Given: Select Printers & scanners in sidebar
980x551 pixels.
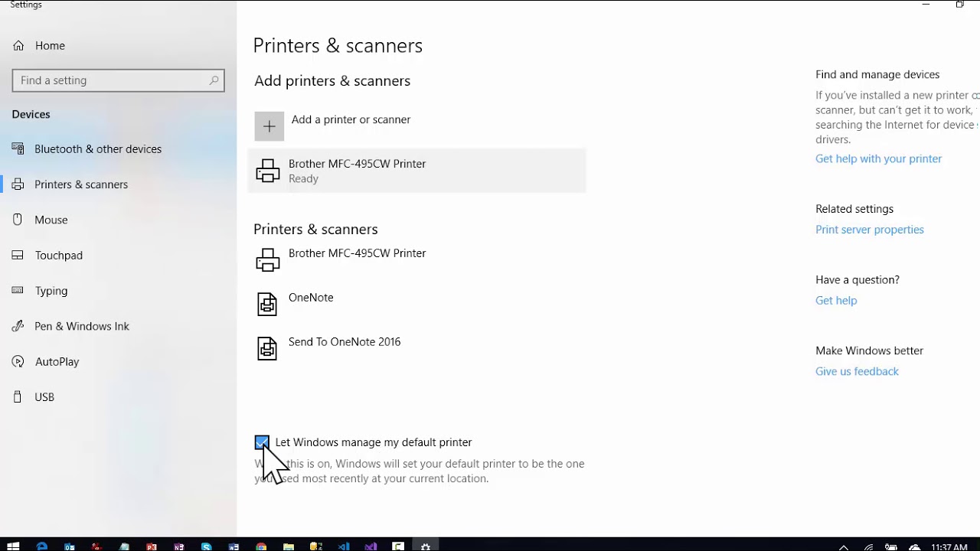Looking at the screenshot, I should (70, 184).
